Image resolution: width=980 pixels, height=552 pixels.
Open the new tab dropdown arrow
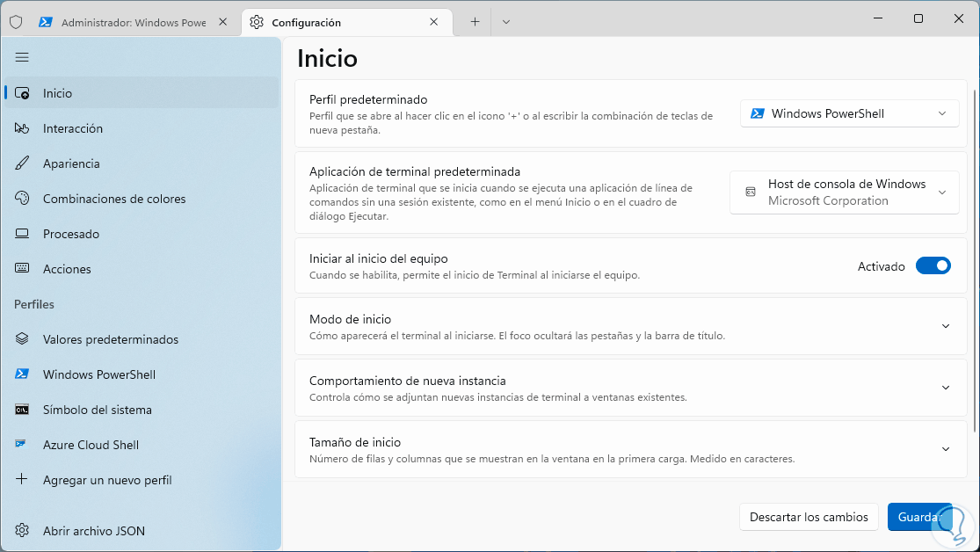point(506,22)
